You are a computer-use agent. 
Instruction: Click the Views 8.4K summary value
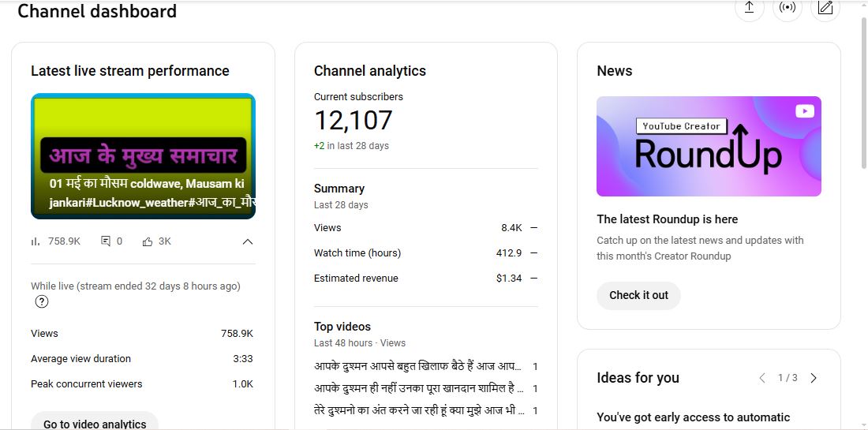tap(511, 227)
